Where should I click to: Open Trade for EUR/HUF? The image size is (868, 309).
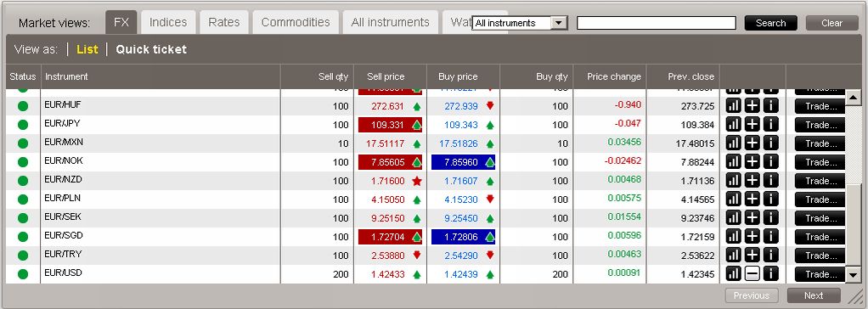point(820,106)
